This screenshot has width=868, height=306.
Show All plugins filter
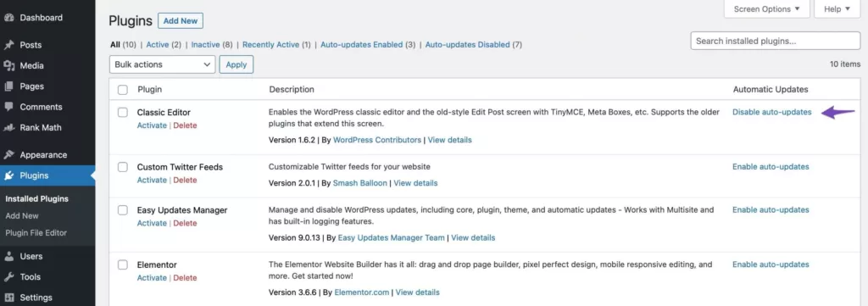click(115, 45)
